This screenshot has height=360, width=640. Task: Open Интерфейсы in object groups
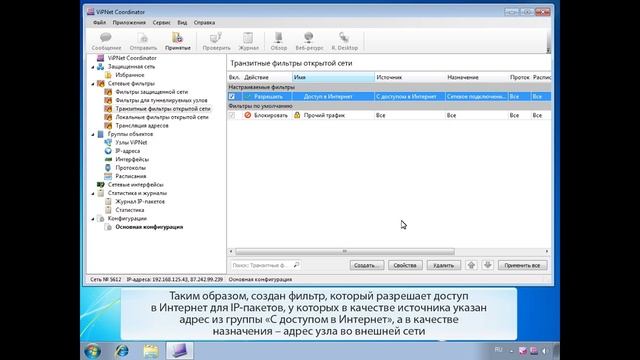click(132, 159)
